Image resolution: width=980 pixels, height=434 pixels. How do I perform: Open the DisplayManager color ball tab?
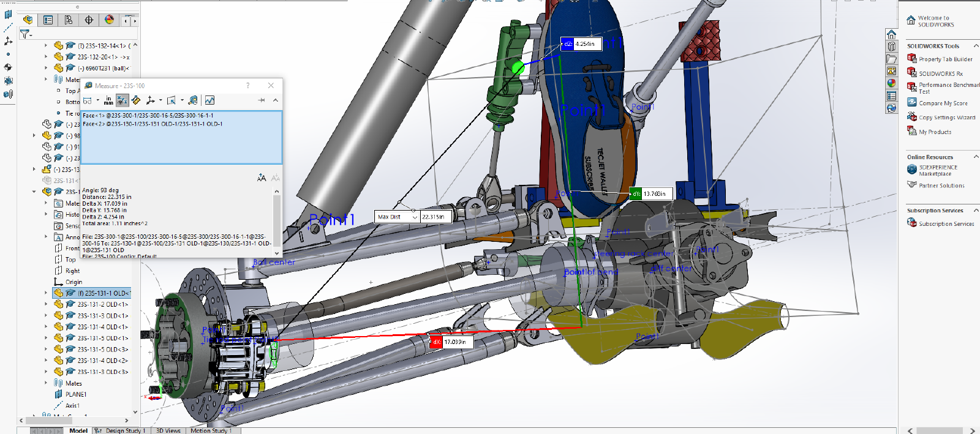click(x=109, y=20)
